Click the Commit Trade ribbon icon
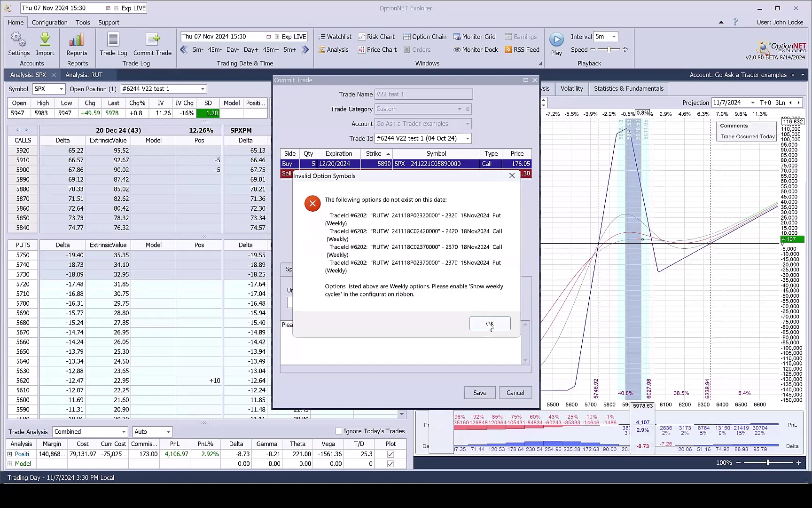Viewport: 812px width, 508px height. point(152,44)
